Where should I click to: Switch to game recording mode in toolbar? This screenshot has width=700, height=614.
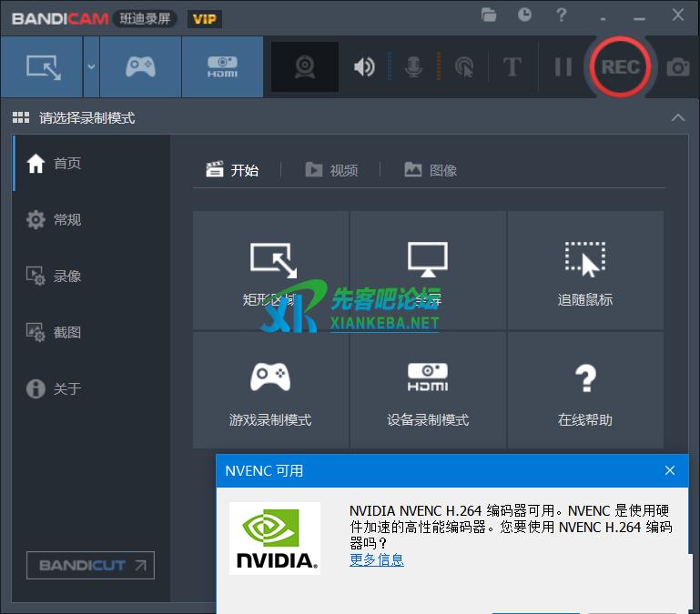pos(140,66)
